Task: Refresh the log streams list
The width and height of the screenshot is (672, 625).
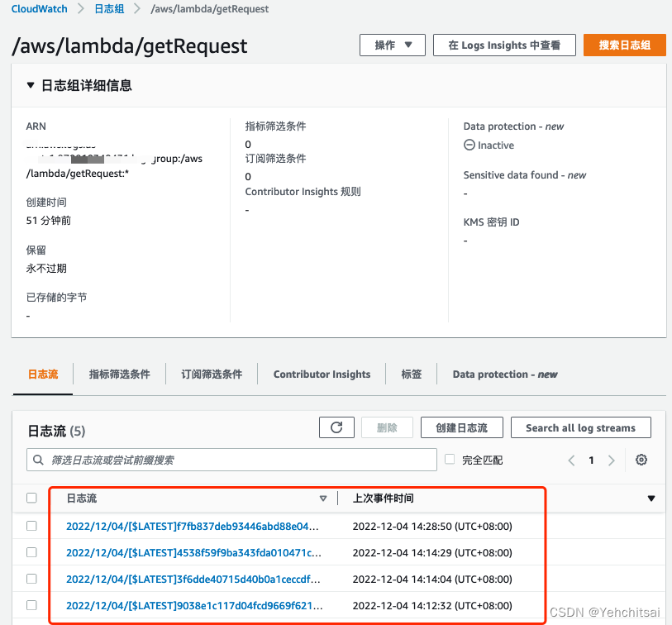Action: click(336, 427)
